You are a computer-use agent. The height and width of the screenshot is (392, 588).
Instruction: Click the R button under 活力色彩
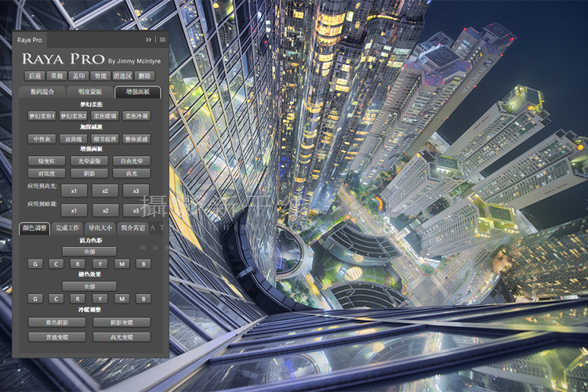(x=78, y=264)
